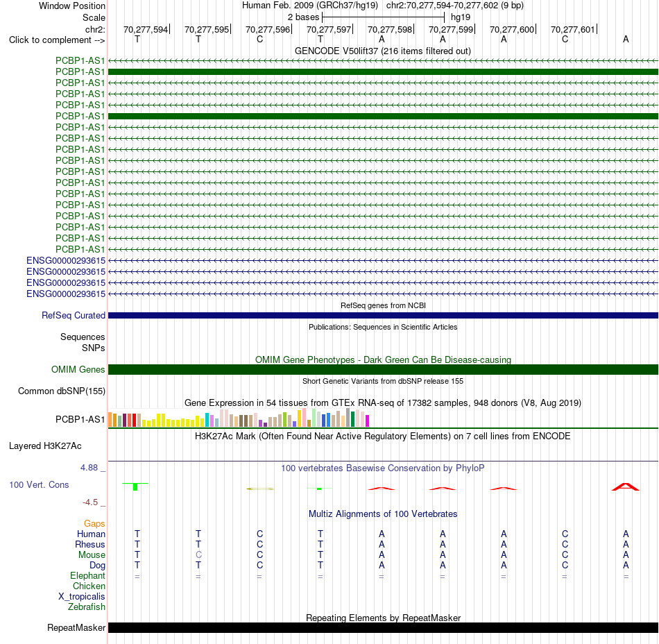Click the Common dbSNP(155) label

pyautogui.click(x=61, y=391)
